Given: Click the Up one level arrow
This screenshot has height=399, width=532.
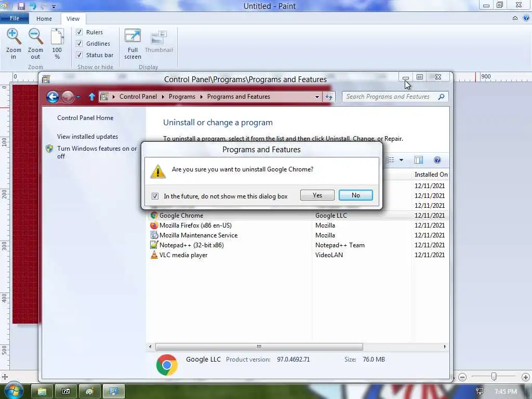Looking at the screenshot, I should [x=91, y=97].
